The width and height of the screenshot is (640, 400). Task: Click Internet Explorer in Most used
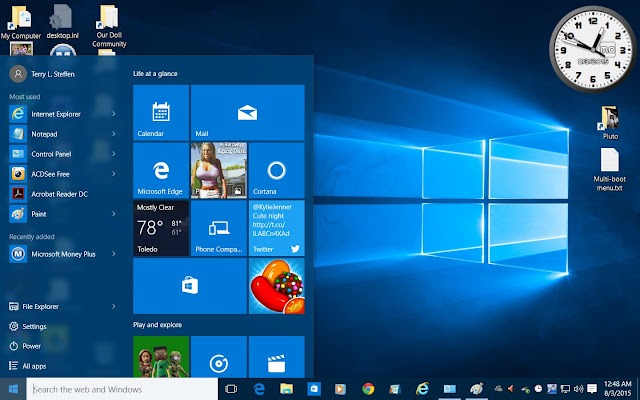(56, 114)
